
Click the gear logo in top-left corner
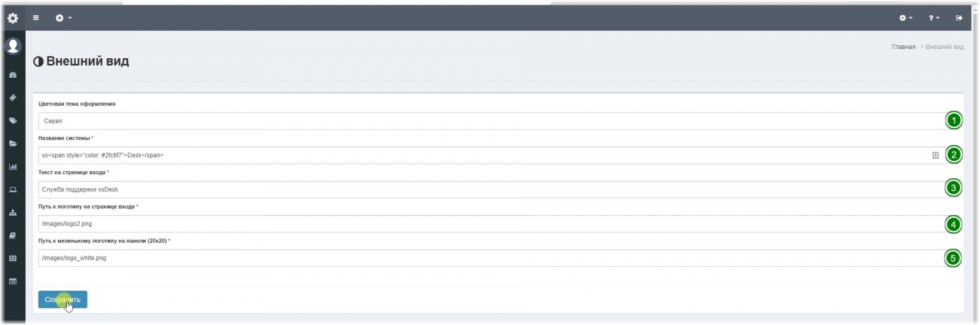click(13, 18)
